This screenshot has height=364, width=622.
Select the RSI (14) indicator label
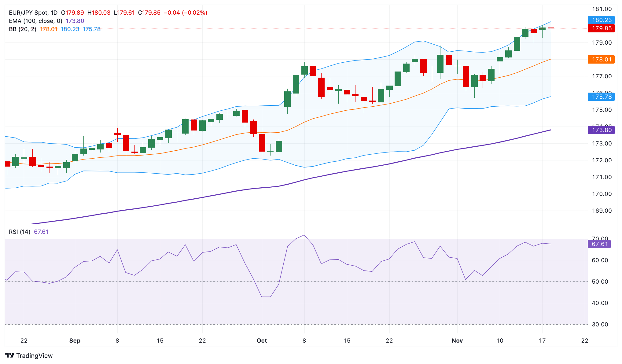(x=19, y=232)
